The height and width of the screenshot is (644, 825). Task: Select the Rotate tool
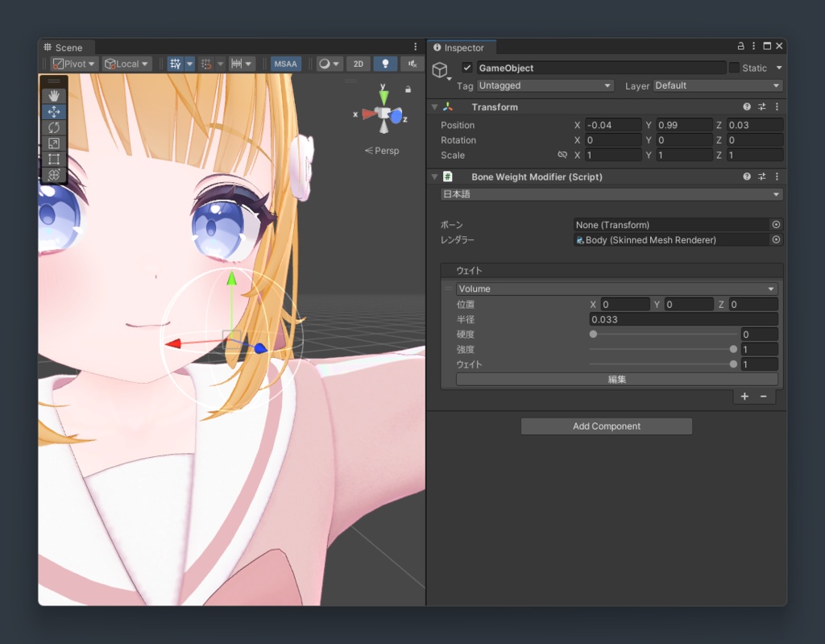(54, 127)
